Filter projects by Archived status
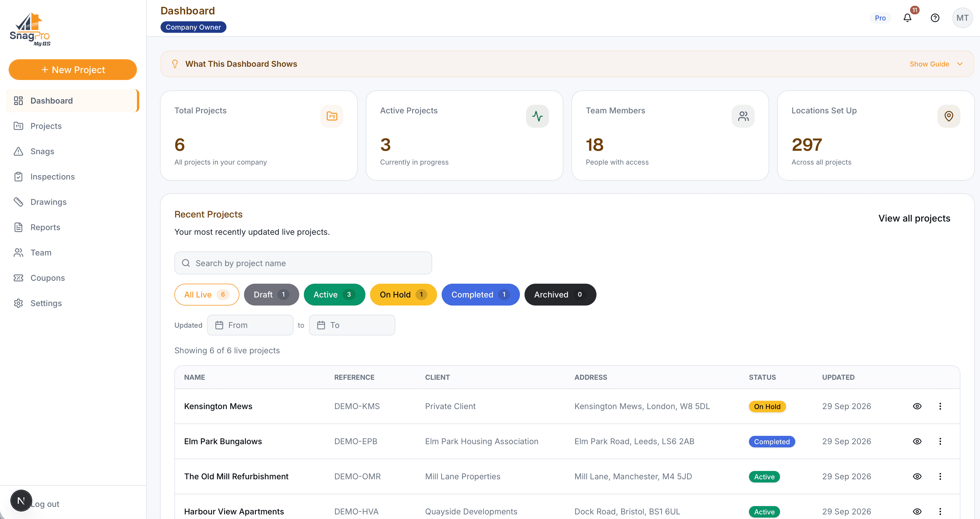980x519 pixels. 560,295
